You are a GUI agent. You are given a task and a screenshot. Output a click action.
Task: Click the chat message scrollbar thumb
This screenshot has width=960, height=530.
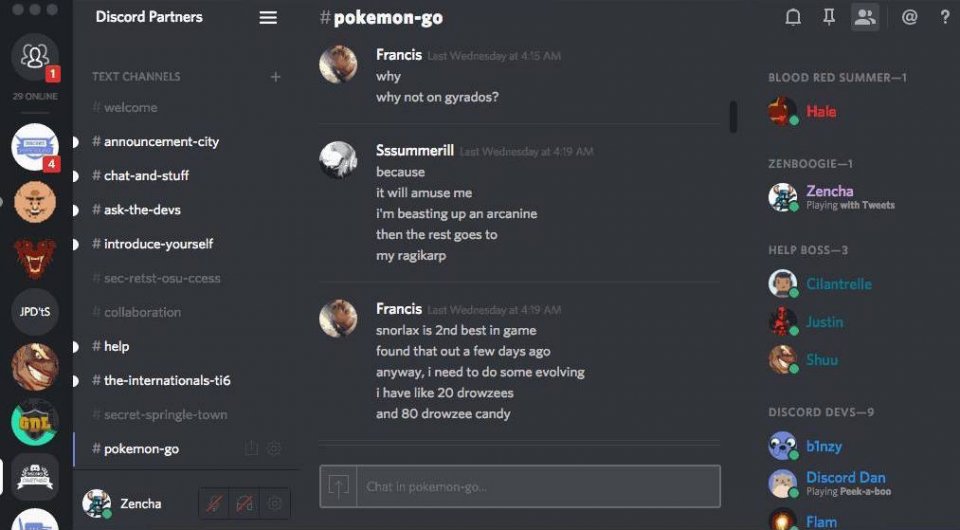[733, 116]
